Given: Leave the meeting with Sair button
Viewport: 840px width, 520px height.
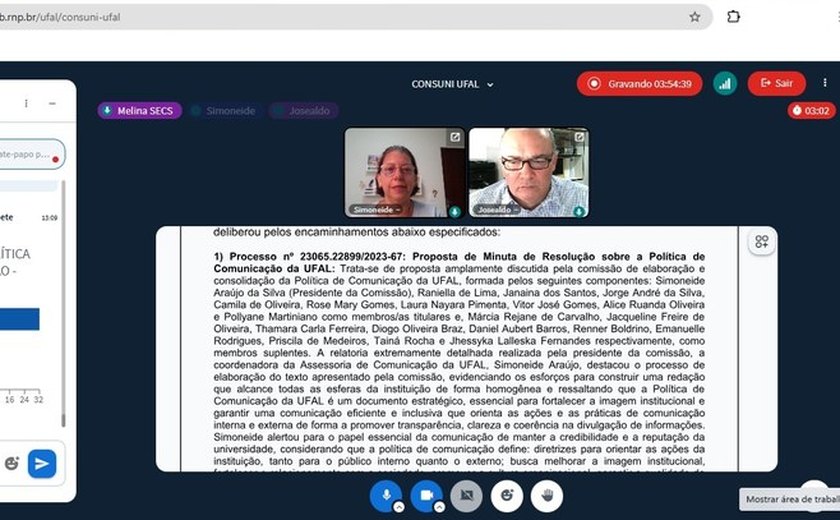Looking at the screenshot, I should [776, 83].
